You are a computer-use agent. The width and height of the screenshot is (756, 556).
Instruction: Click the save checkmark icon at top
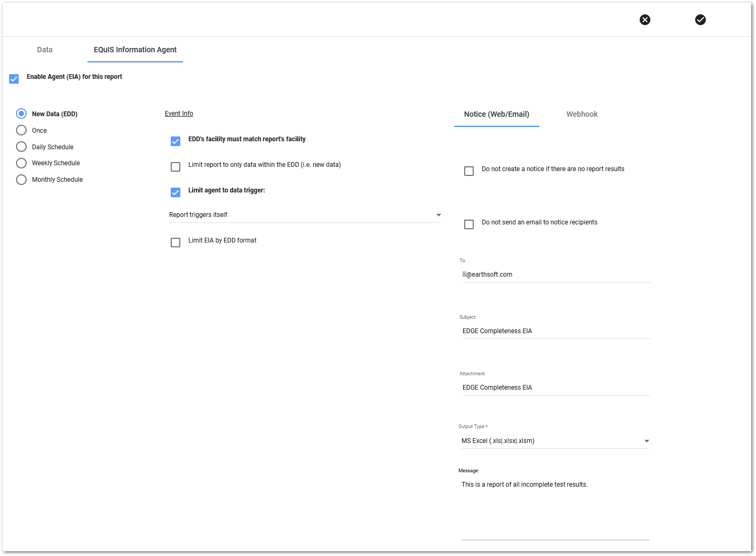tap(701, 20)
